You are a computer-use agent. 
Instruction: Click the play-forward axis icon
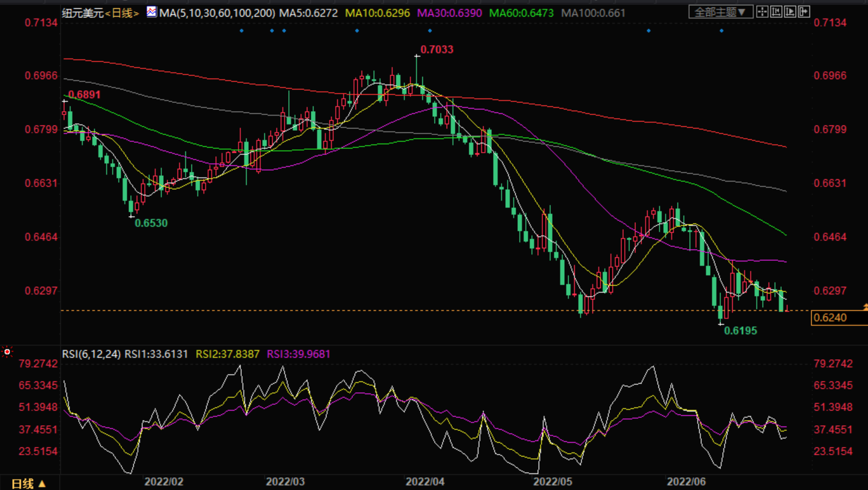(x=790, y=12)
